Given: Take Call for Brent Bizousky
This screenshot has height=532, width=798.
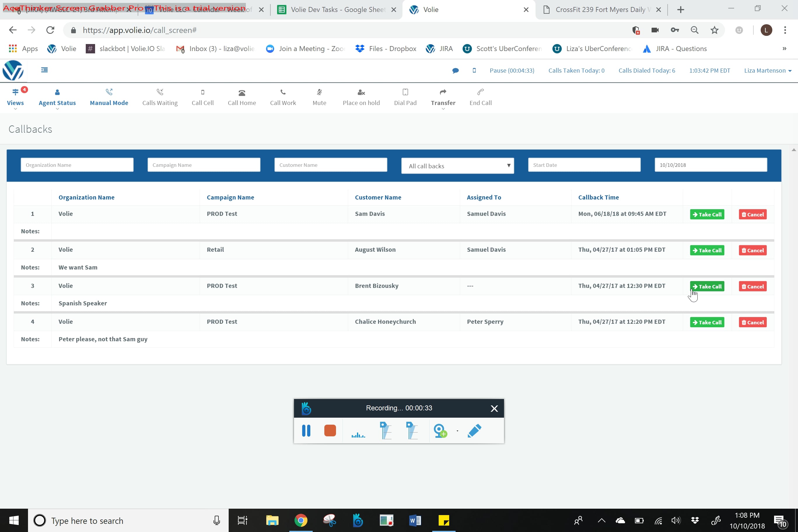Looking at the screenshot, I should tap(707, 286).
